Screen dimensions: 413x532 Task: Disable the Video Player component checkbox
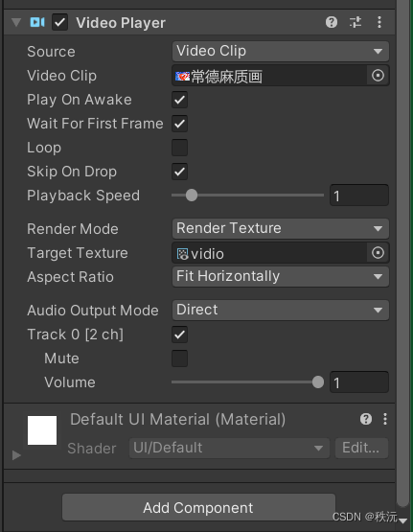pyautogui.click(x=59, y=22)
